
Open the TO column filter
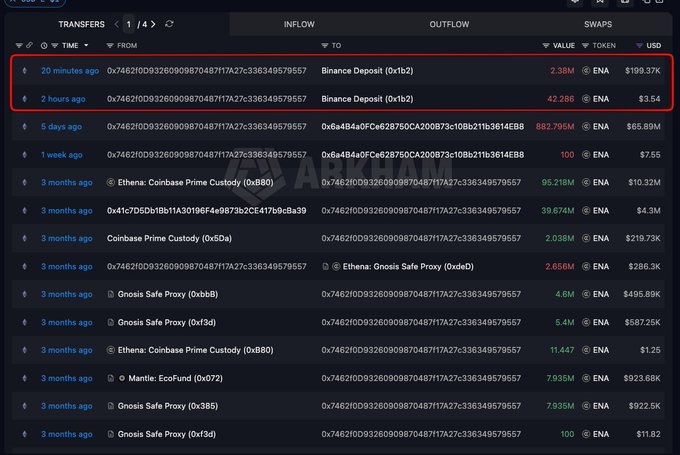coord(324,46)
